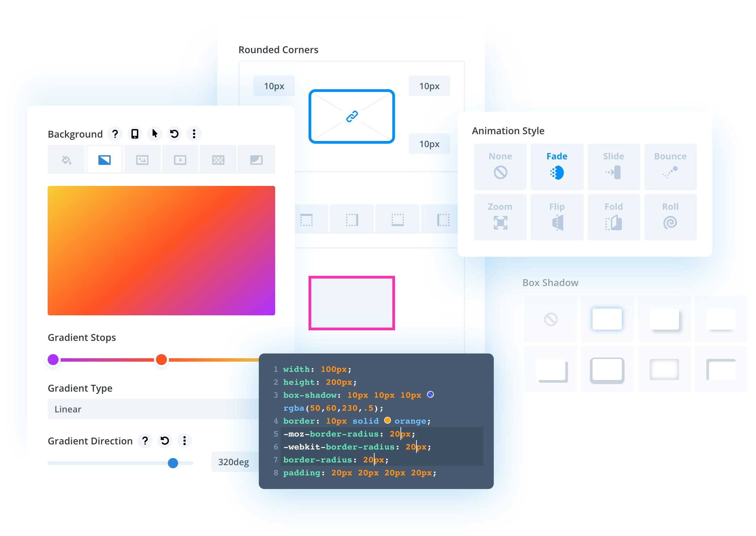
Task: Select the image background type icon
Action: (x=143, y=159)
